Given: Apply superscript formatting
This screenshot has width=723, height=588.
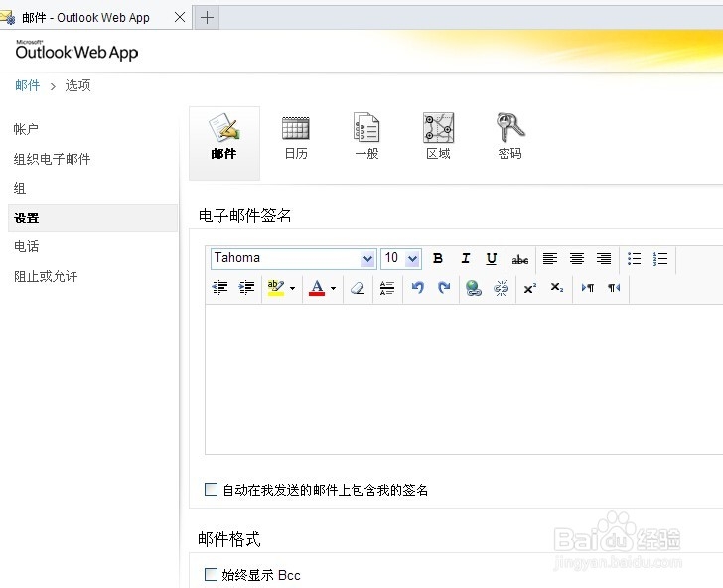Looking at the screenshot, I should [x=530, y=288].
